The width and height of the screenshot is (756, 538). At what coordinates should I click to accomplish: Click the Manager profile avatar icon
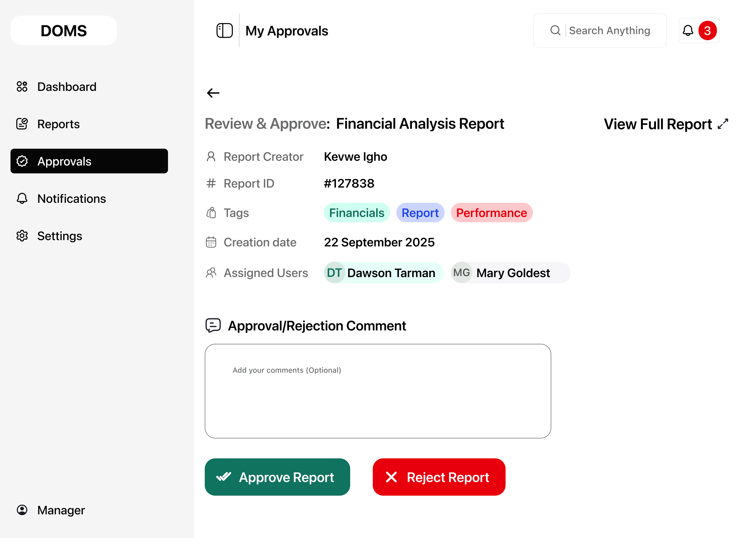pyautogui.click(x=22, y=510)
